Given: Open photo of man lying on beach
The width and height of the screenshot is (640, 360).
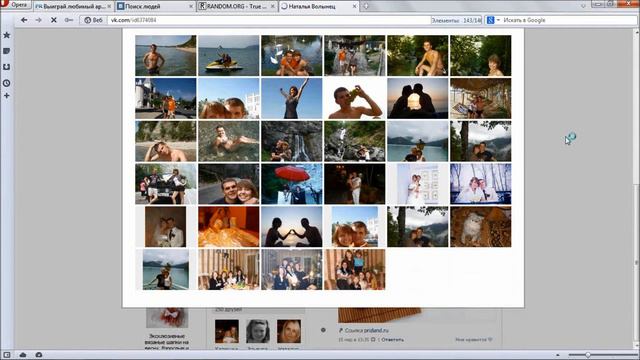Looking at the screenshot, I should click(x=166, y=141).
